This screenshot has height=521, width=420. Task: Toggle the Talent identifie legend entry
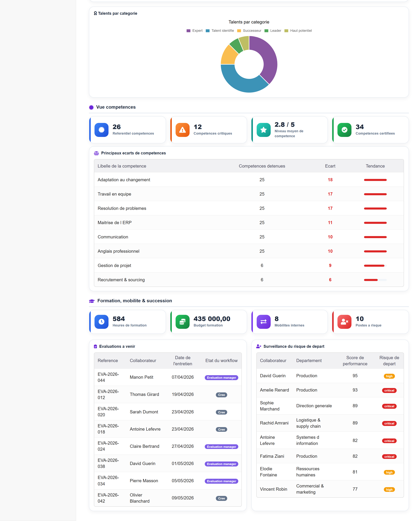220,31
